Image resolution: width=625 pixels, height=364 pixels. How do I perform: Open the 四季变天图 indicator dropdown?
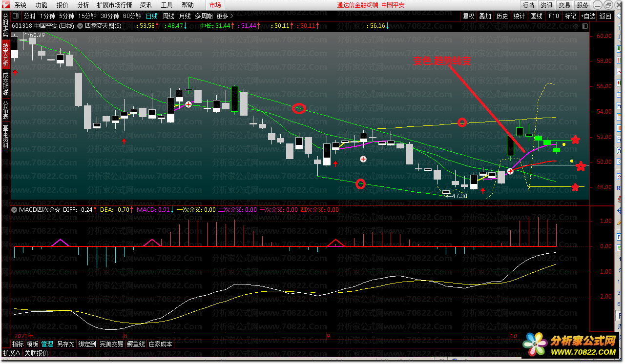click(81, 26)
